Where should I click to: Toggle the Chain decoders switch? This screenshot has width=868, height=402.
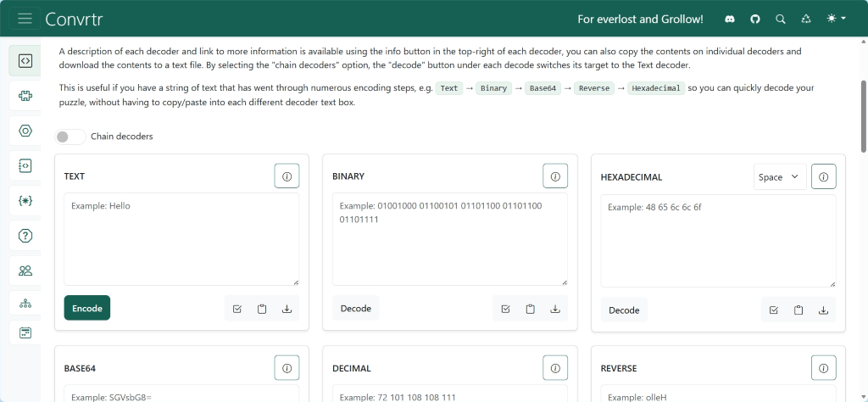(x=70, y=137)
